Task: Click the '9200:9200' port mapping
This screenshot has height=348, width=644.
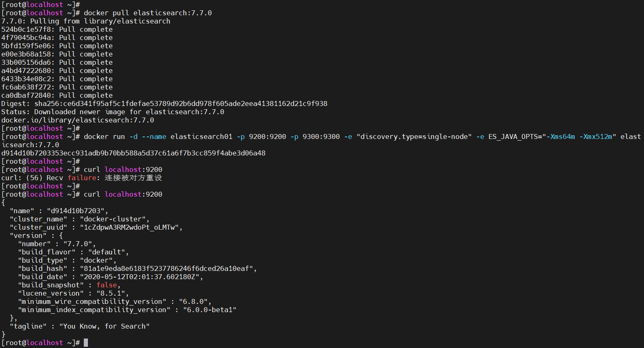Action: [268, 136]
